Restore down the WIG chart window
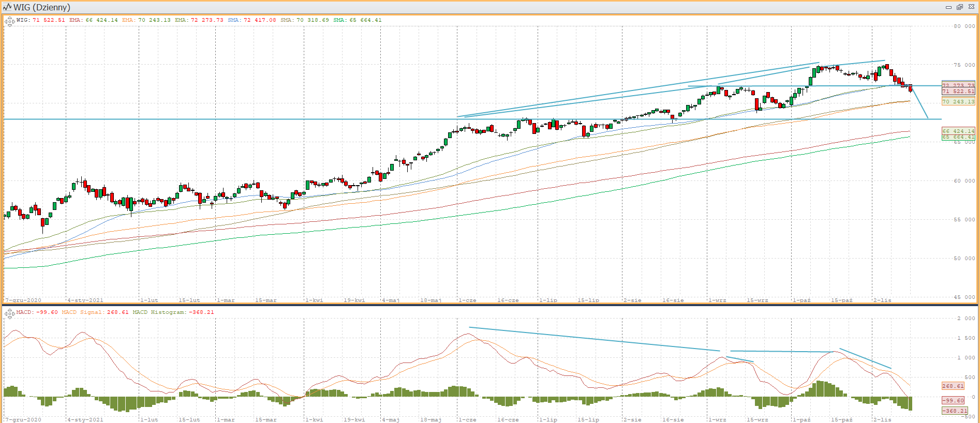 pos(960,7)
